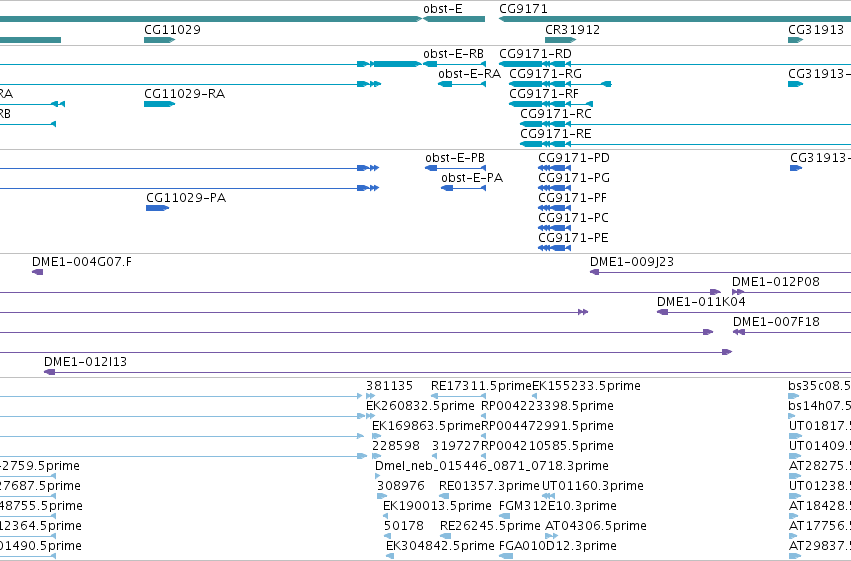Click clone DME1-012P08

click(x=776, y=282)
